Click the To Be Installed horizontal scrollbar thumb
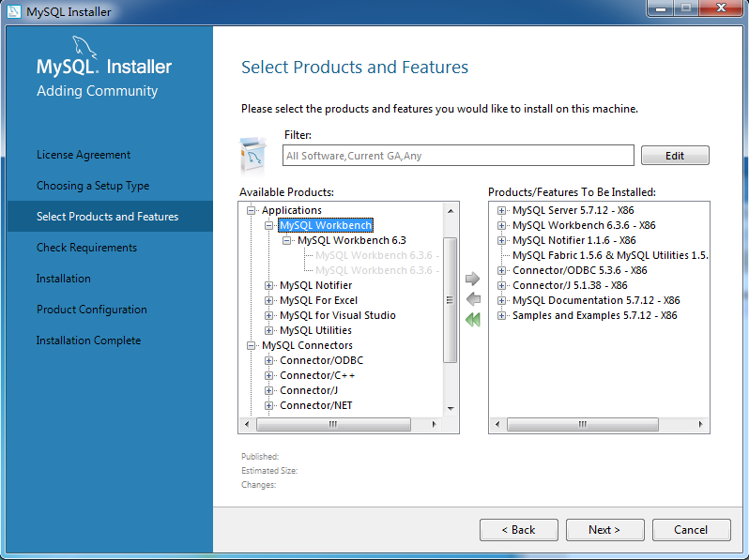The image size is (749, 560). 582,424
